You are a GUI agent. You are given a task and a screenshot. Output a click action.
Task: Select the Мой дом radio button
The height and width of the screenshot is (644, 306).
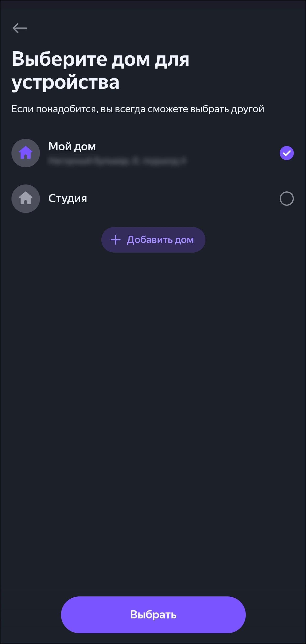pyautogui.click(x=286, y=153)
